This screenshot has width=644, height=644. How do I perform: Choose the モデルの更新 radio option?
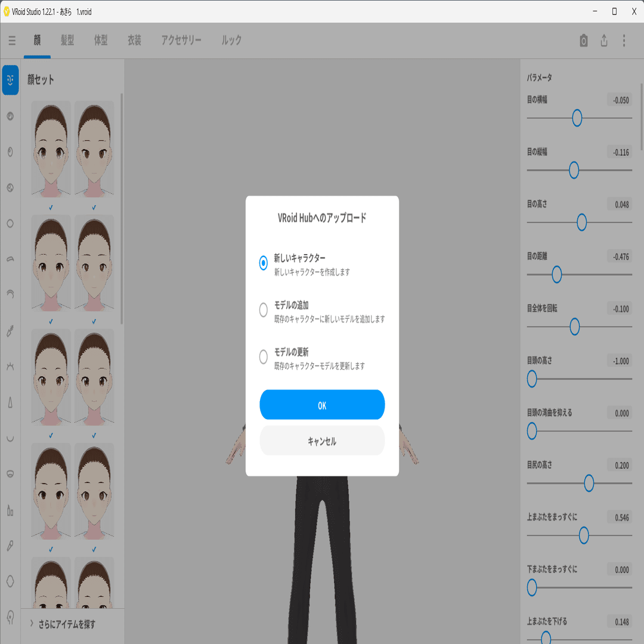click(264, 357)
